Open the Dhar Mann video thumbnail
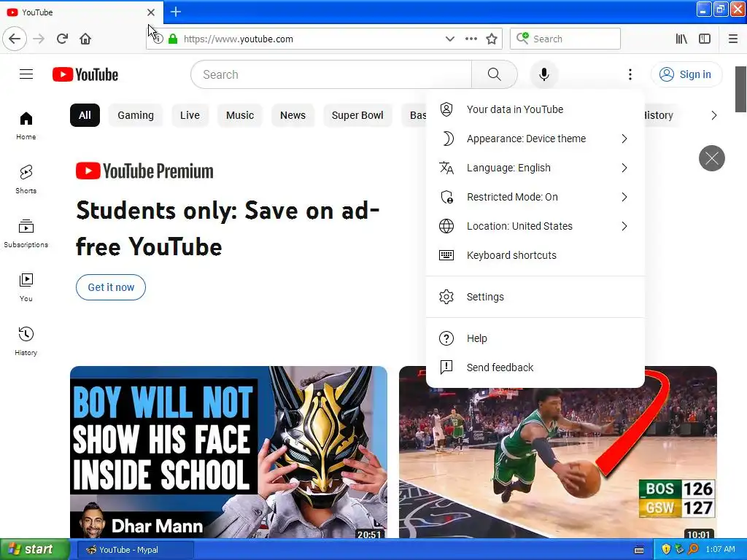Viewport: 747px width, 560px height. pyautogui.click(x=228, y=452)
